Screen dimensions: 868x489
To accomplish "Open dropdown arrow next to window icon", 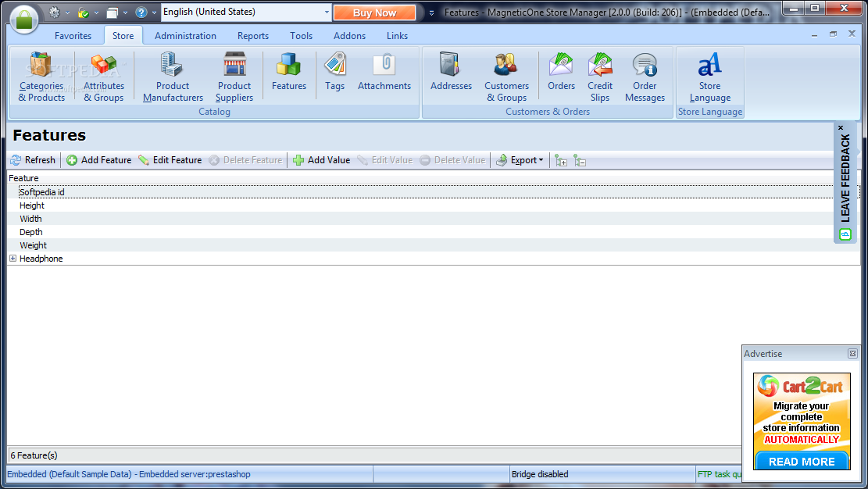I will 125,12.
